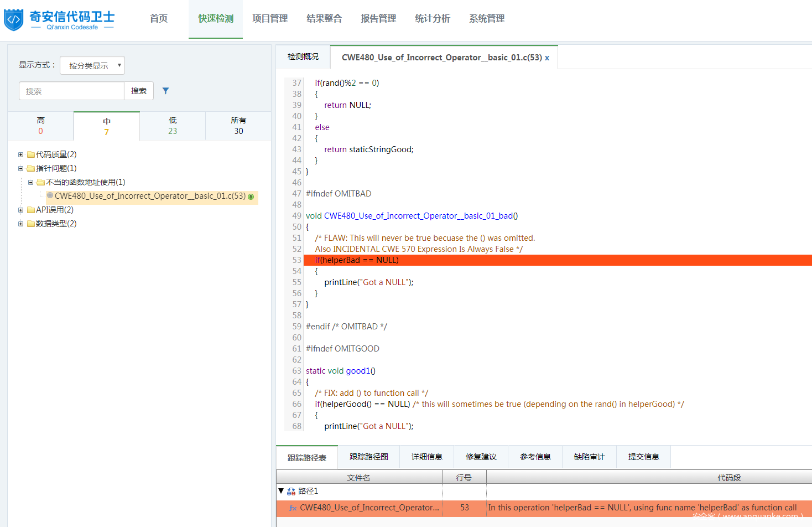The image size is (812, 527).
Task: Click function name CWE480_Use_of_Incorrect_Operator__basic_01_bad
Action: pyautogui.click(x=419, y=216)
